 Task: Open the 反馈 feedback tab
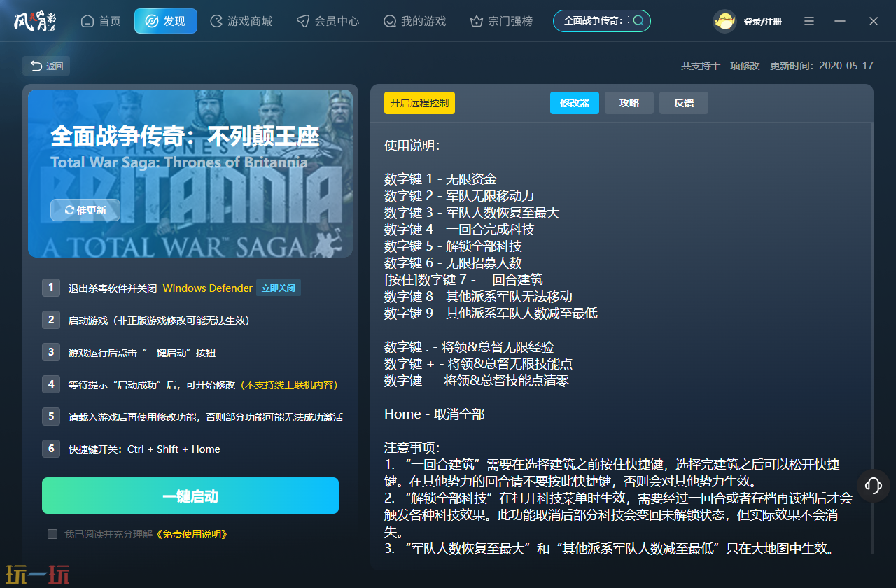pyautogui.click(x=684, y=103)
